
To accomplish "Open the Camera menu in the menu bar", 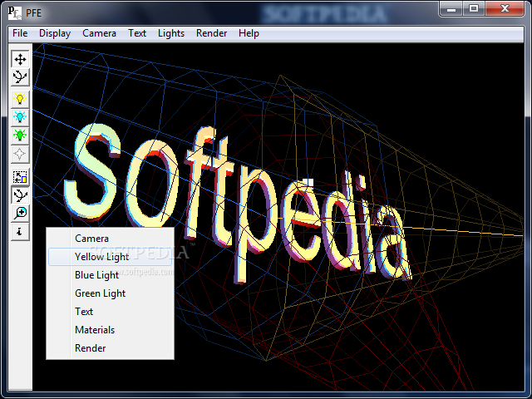I will [99, 33].
